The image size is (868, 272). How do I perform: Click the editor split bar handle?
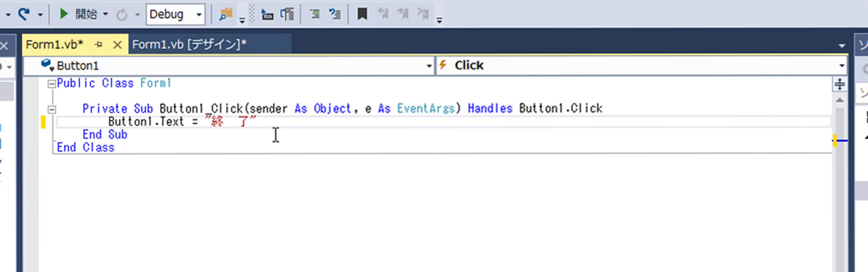pos(839,84)
